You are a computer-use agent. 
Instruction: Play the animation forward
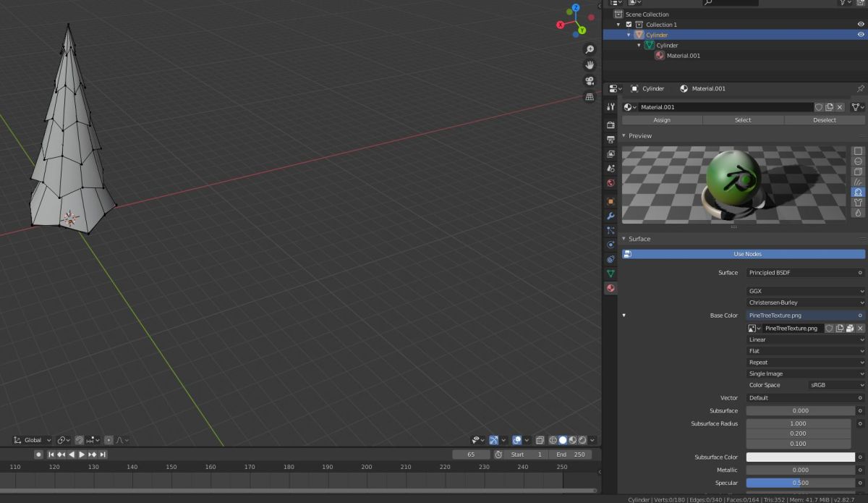coord(82,455)
